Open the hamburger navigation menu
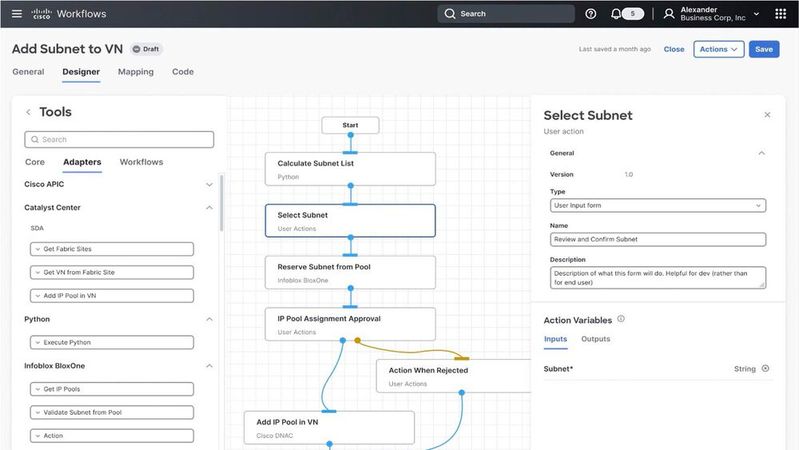The image size is (799, 450). 17,14
